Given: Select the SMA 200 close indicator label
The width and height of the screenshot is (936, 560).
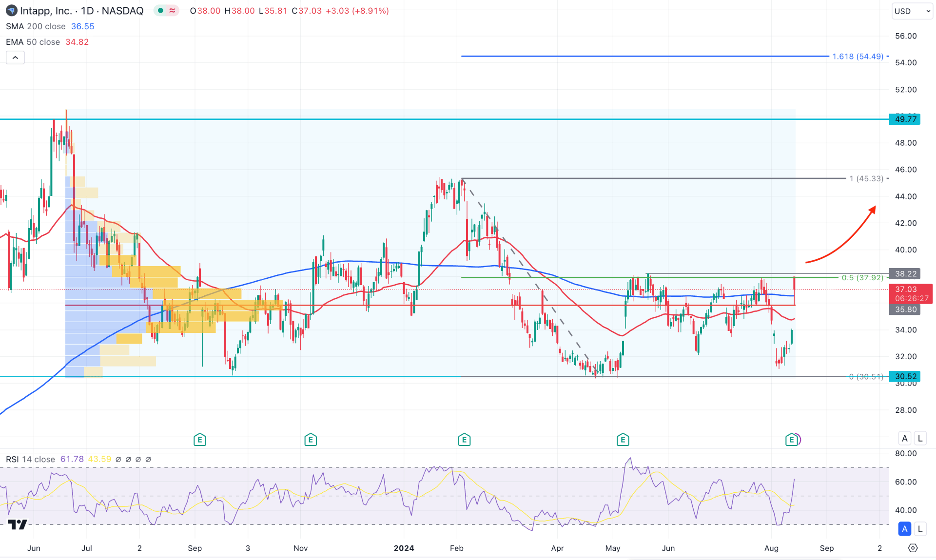Looking at the screenshot, I should coord(36,26).
